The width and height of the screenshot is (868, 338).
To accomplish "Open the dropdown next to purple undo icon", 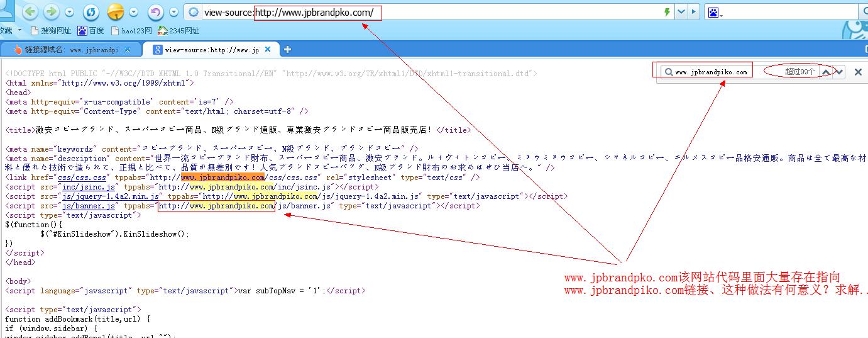I will pyautogui.click(x=173, y=12).
